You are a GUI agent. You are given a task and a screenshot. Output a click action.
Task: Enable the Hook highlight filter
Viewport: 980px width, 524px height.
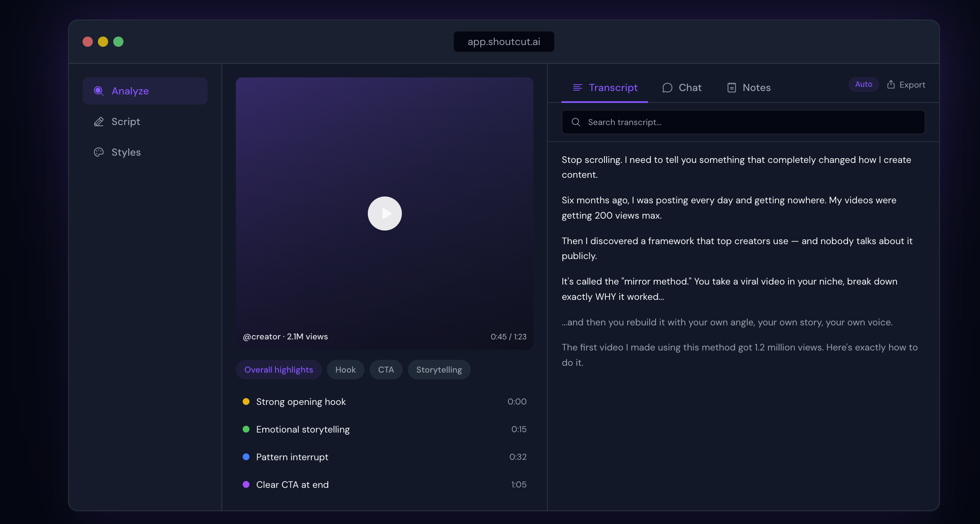(345, 370)
